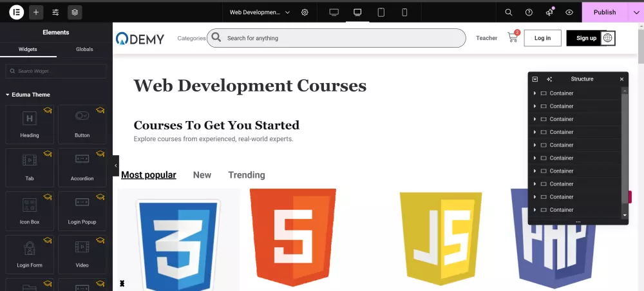Expand the last visible Container in Structure
Viewport: 644px width, 291px height.
535,210
